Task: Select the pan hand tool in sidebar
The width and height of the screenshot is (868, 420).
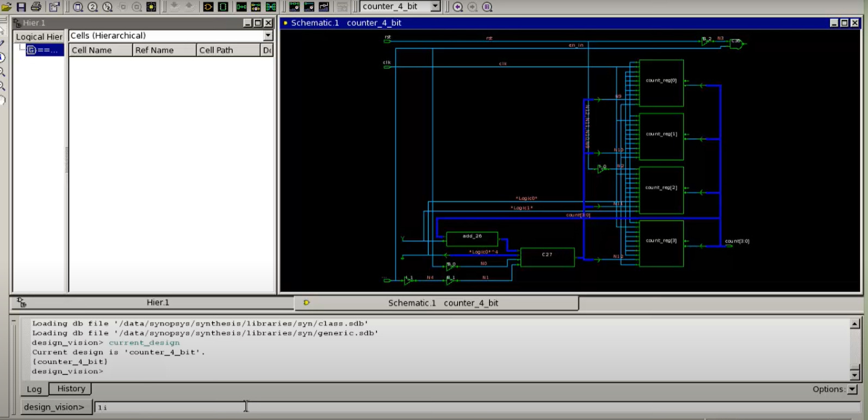Action: [x=3, y=100]
